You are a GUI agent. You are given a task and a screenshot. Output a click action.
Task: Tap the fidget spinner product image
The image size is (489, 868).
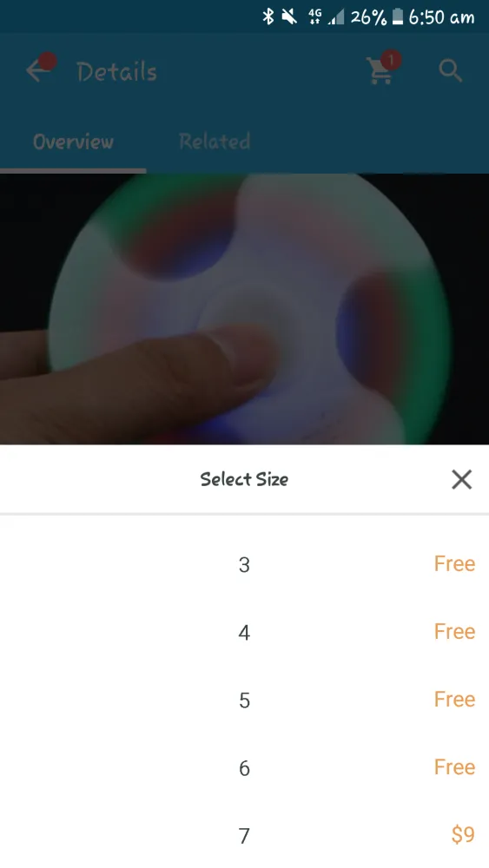[x=244, y=309]
